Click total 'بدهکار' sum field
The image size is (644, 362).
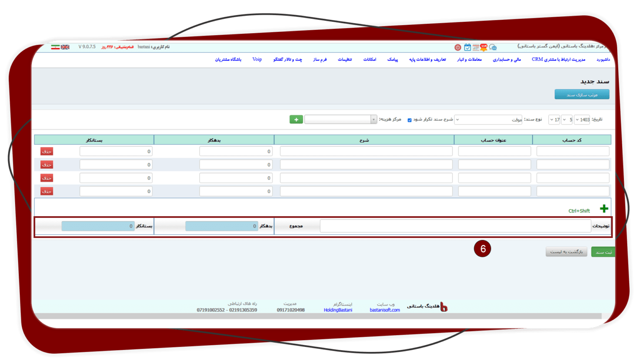221,226
